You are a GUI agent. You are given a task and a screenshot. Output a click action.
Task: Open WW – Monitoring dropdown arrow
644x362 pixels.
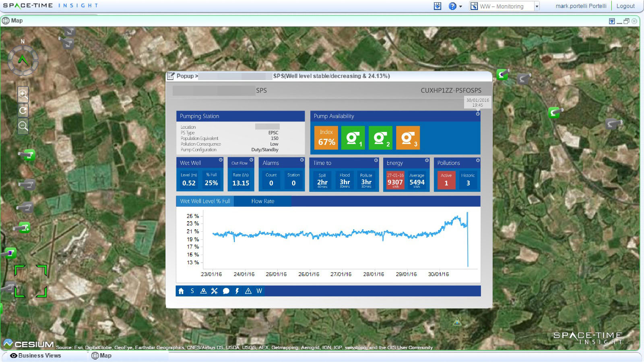click(537, 6)
